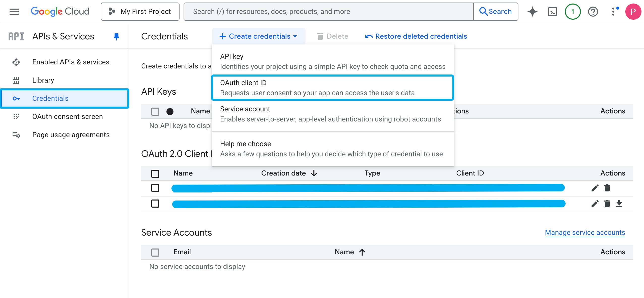The width and height of the screenshot is (644, 298).
Task: Open the My First Project selector
Action: (x=140, y=11)
